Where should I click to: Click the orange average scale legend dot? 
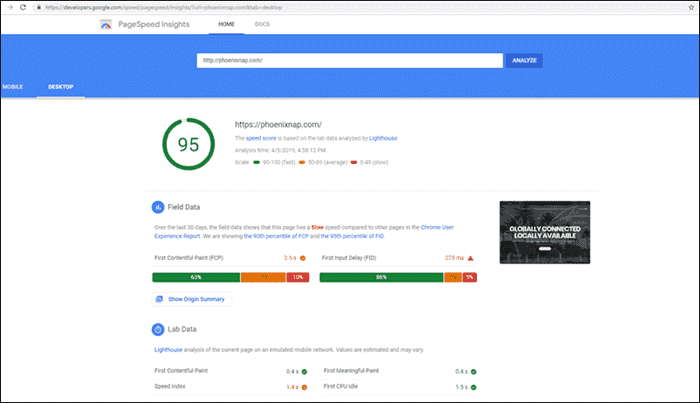click(x=302, y=162)
